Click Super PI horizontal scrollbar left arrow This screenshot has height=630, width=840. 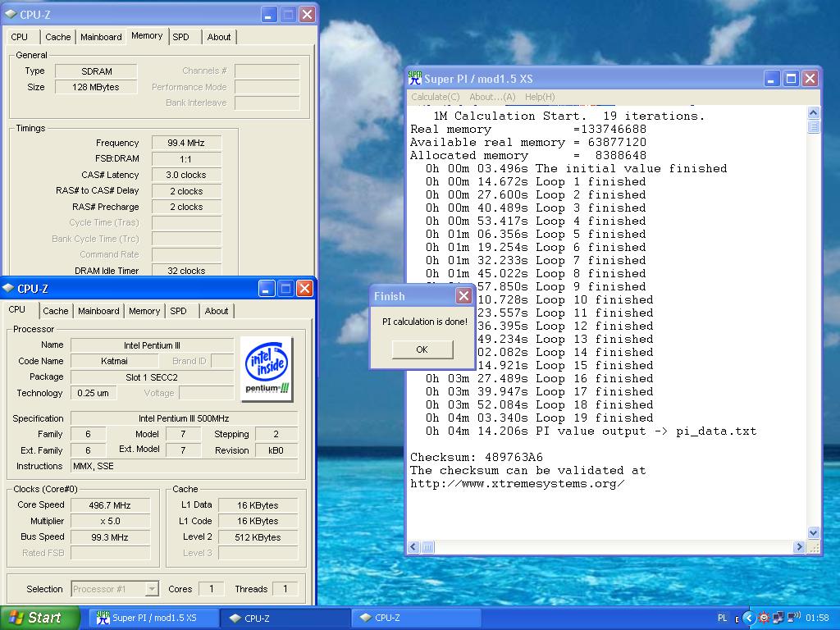pyautogui.click(x=413, y=547)
